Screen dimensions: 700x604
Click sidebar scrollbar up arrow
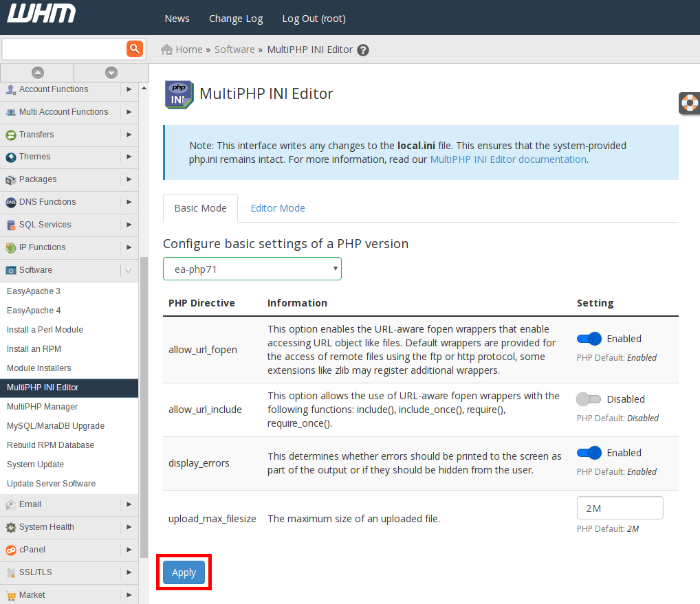pos(144,89)
